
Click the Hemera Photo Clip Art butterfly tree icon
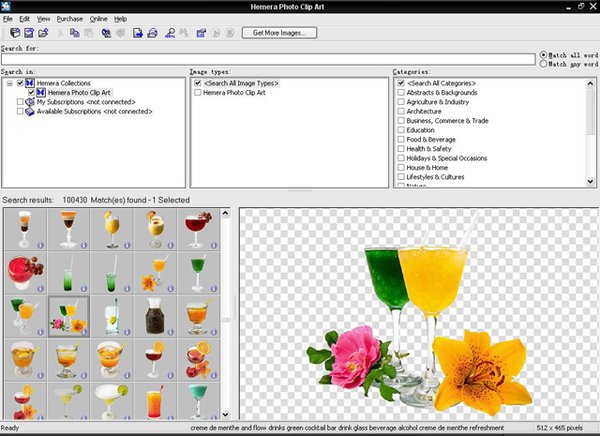(x=41, y=93)
